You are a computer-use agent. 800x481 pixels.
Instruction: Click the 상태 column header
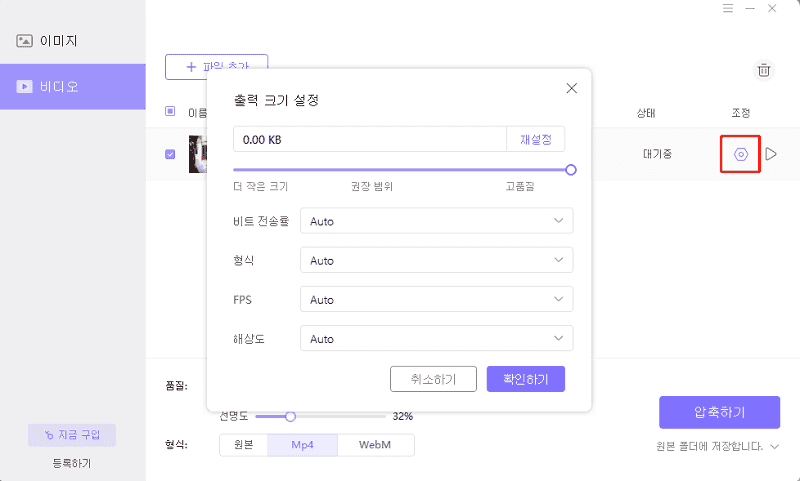646,113
